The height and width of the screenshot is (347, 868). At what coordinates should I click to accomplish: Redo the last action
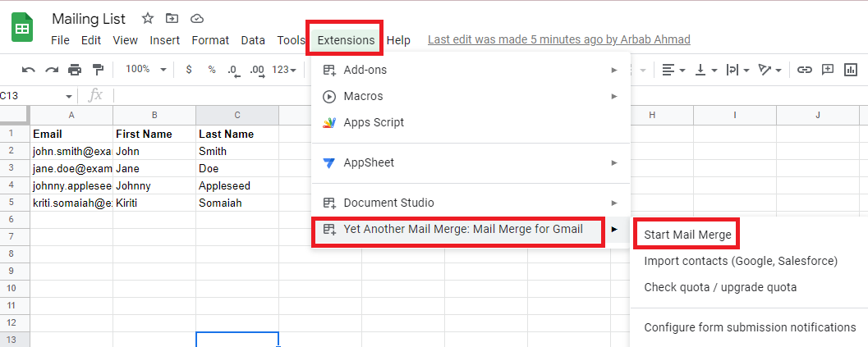52,70
